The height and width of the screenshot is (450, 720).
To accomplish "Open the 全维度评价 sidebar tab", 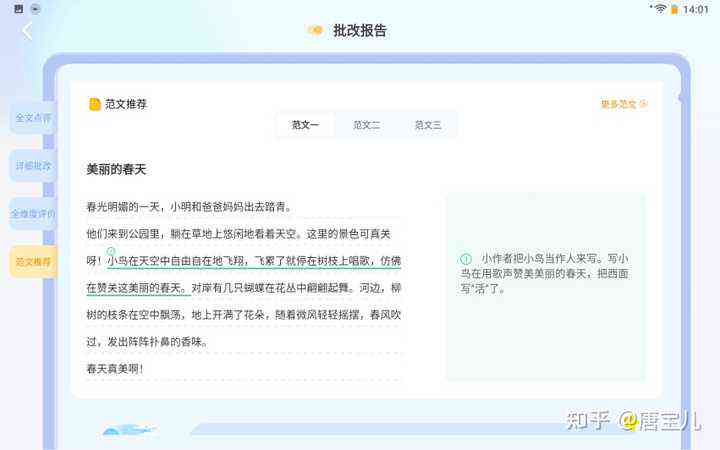I will 33,214.
